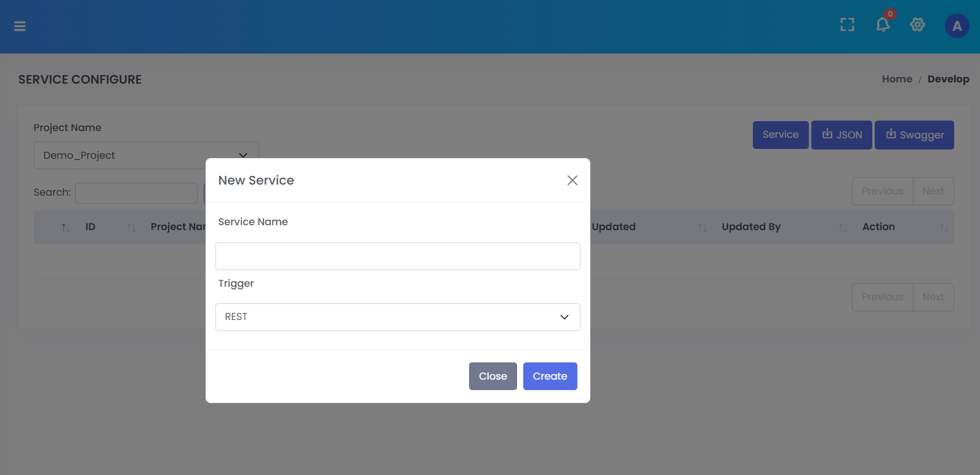Click the Create button

point(550,376)
